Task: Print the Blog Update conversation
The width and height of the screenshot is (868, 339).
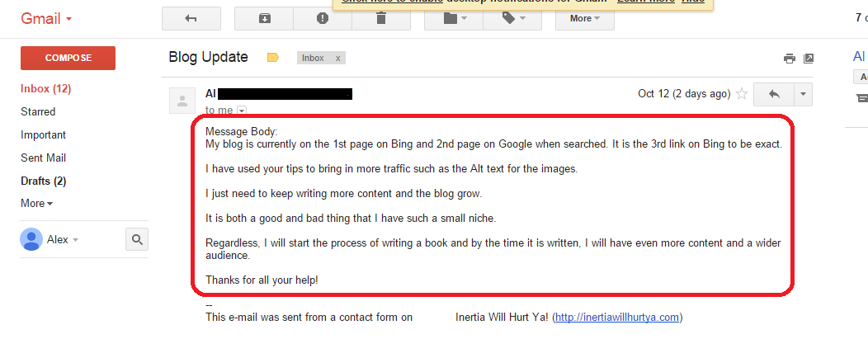Action: pos(790,59)
